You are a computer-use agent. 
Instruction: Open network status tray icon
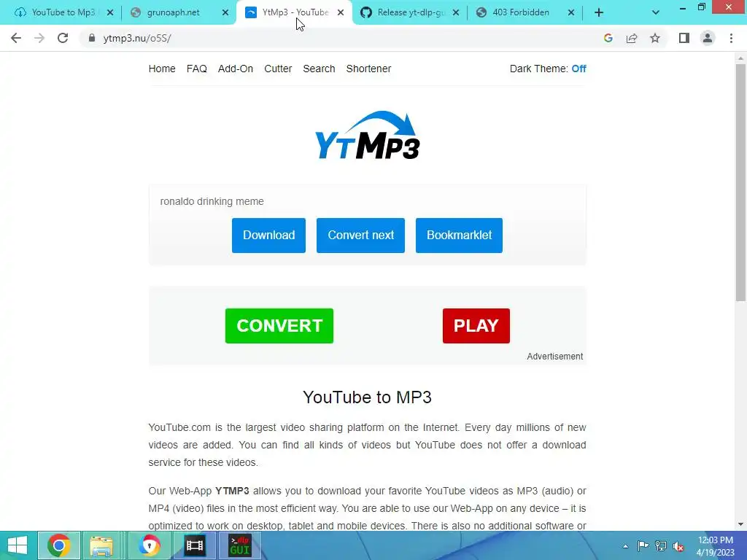(x=661, y=546)
